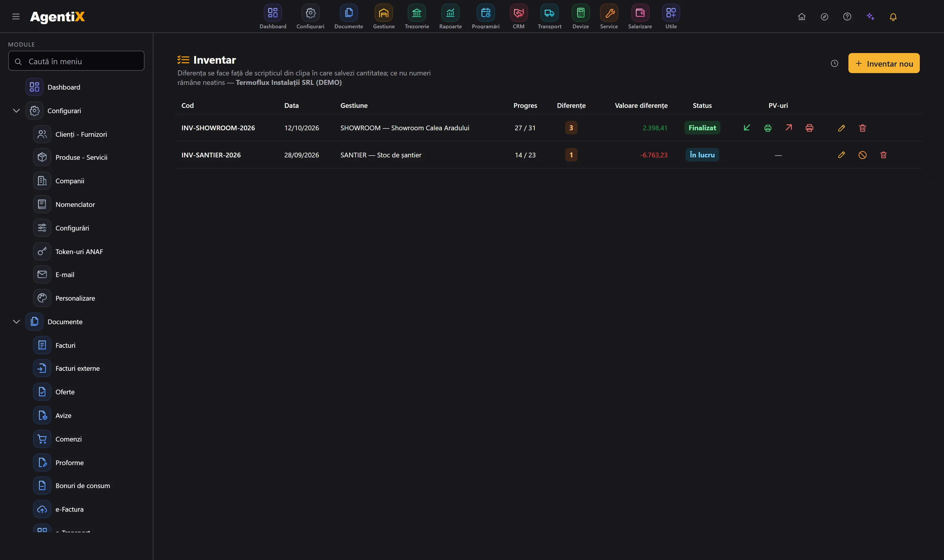Open help question mark icon
The height and width of the screenshot is (560, 944).
click(847, 17)
